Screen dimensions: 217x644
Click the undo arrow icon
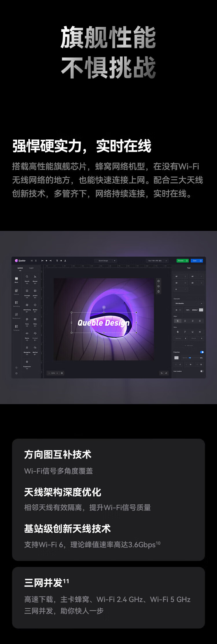(x=161, y=373)
